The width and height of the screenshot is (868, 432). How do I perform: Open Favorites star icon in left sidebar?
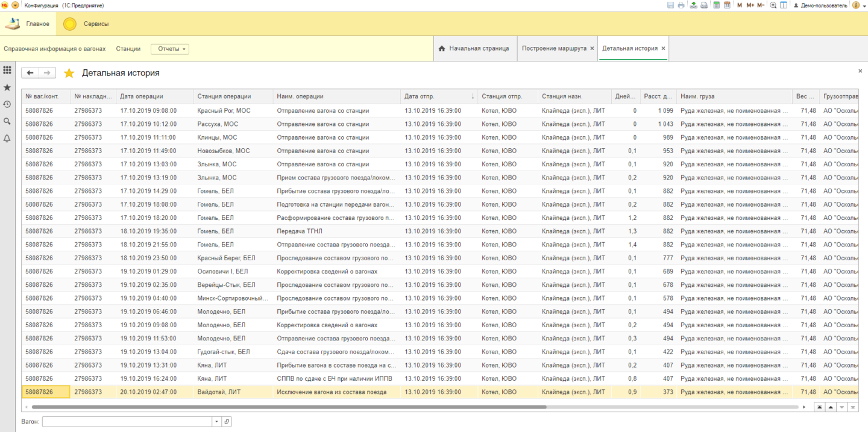pos(7,87)
